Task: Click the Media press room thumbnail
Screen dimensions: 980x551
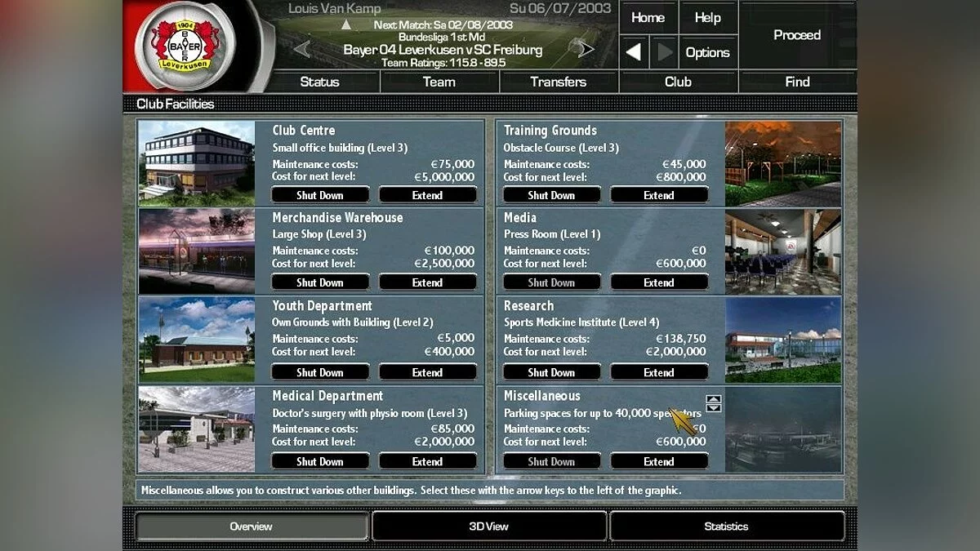Action: [783, 251]
